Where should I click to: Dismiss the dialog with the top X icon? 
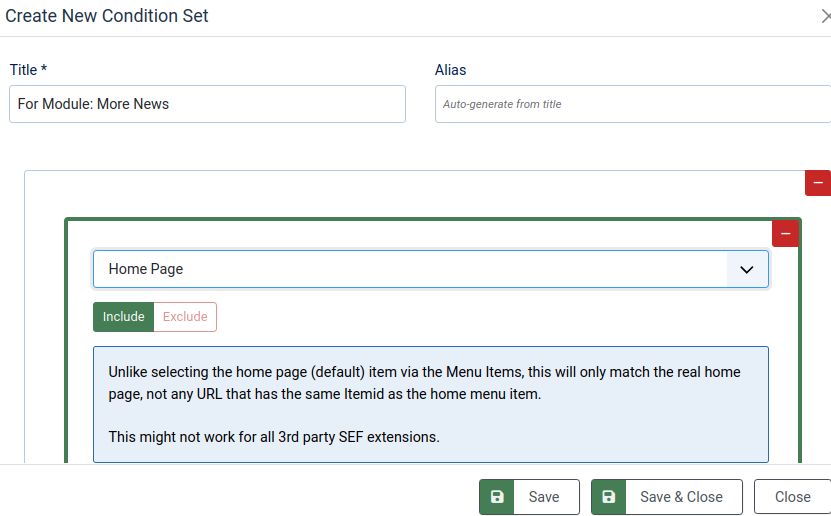click(x=825, y=17)
